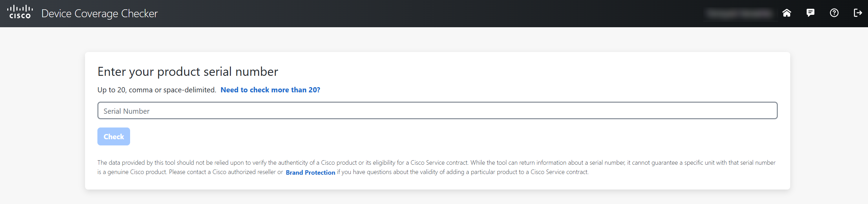
Task: Log out using the exit arrow icon
Action: [858, 13]
